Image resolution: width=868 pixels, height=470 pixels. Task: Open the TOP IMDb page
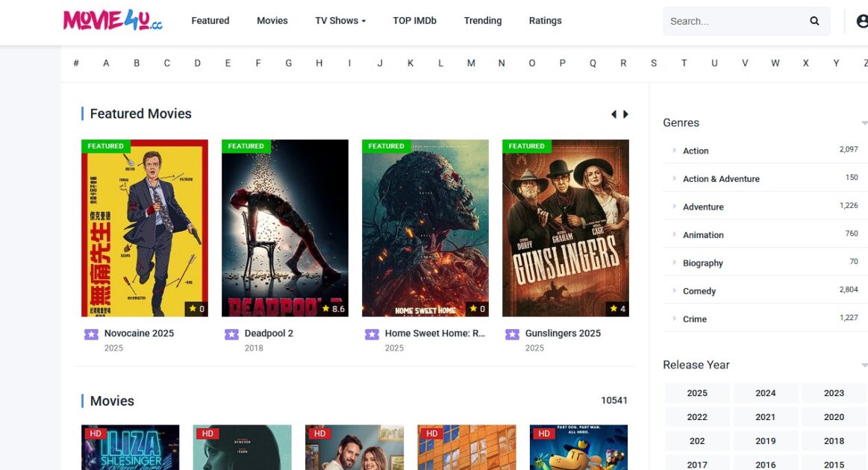pyautogui.click(x=415, y=20)
